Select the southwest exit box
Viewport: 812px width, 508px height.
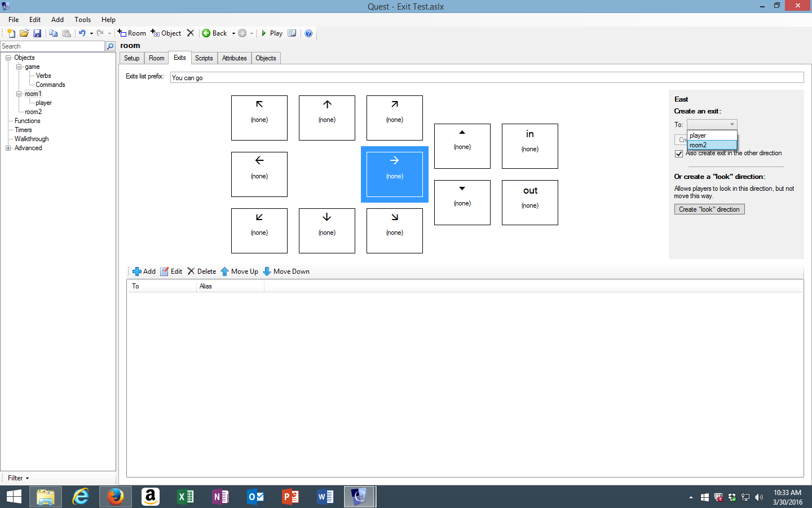(x=259, y=231)
